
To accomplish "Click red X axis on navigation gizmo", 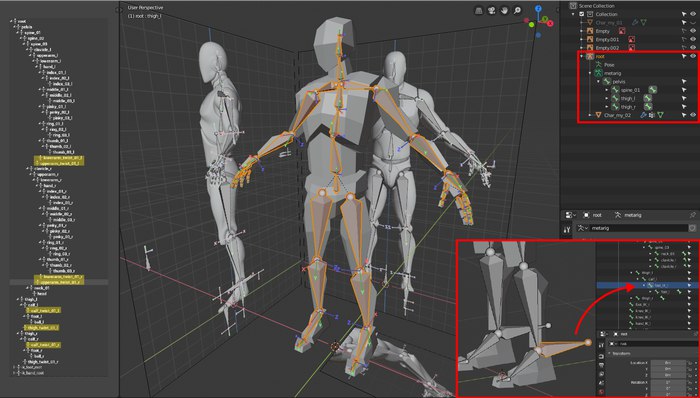I will click(x=550, y=23).
